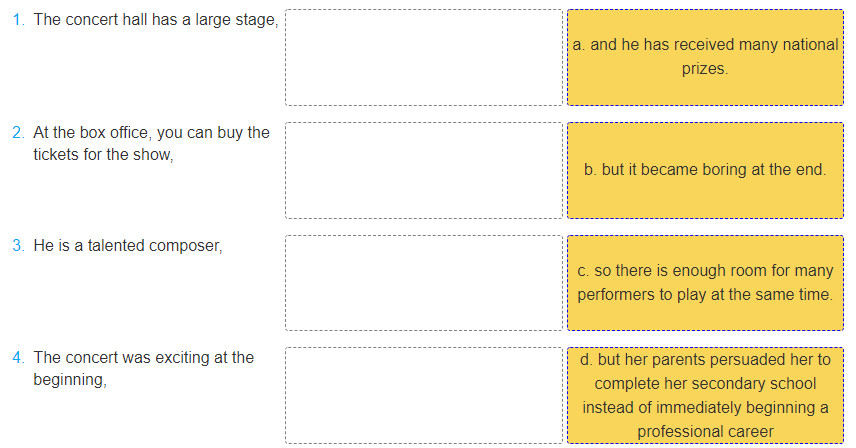Select answer card c about enough room

point(705,283)
